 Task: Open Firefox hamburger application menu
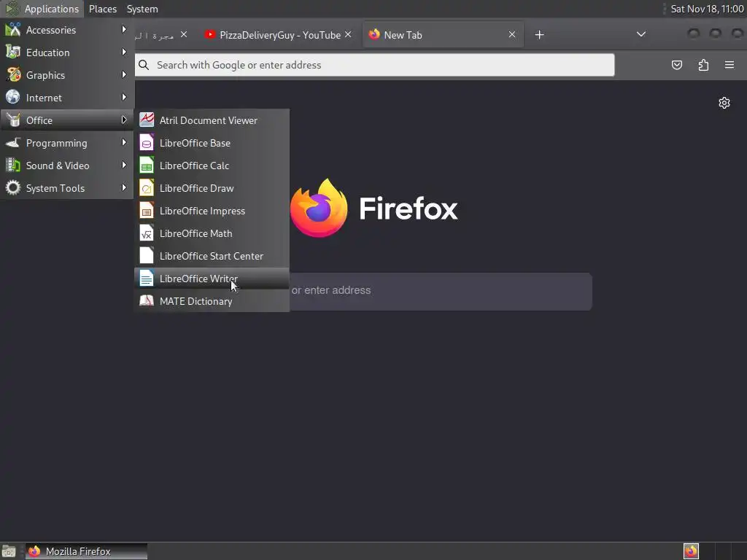[x=729, y=65]
